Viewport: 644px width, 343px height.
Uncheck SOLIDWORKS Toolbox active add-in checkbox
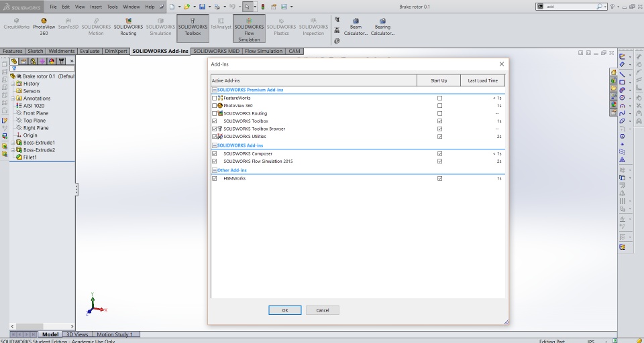click(x=215, y=121)
